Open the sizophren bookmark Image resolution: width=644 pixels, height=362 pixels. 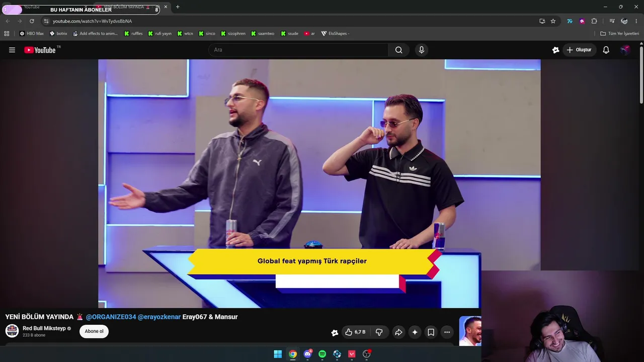[x=233, y=34]
